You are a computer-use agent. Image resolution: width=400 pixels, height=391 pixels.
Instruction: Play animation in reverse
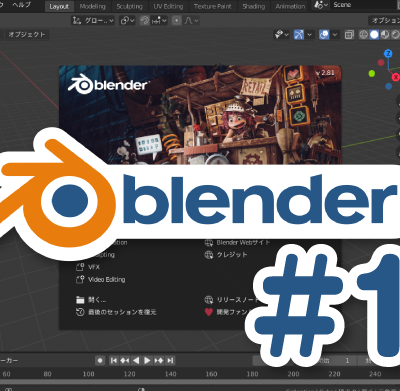coord(136,360)
